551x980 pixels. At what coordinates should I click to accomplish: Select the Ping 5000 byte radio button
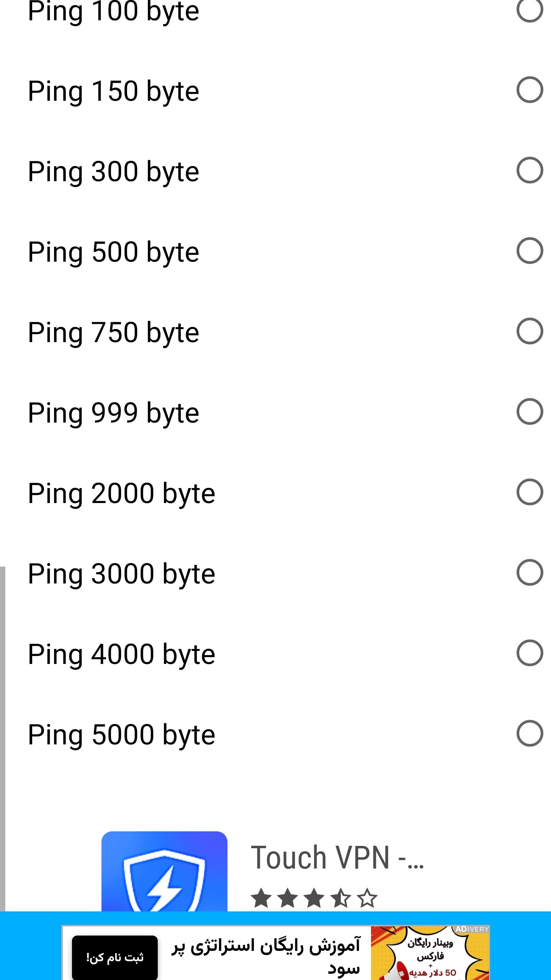[530, 734]
